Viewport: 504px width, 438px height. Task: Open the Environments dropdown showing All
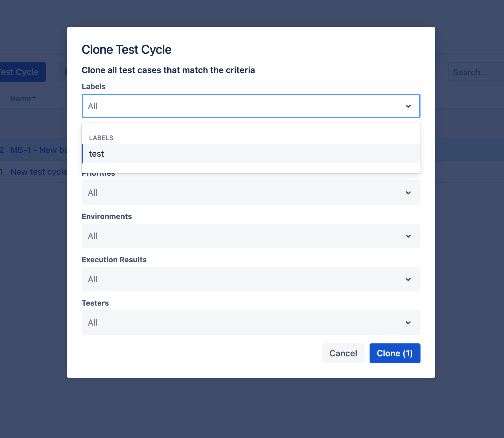pos(242,236)
